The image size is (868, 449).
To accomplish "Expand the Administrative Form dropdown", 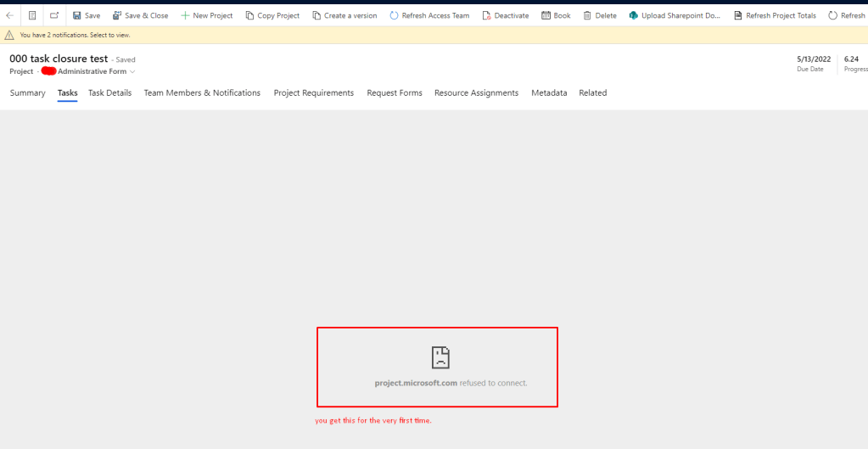I will (132, 72).
